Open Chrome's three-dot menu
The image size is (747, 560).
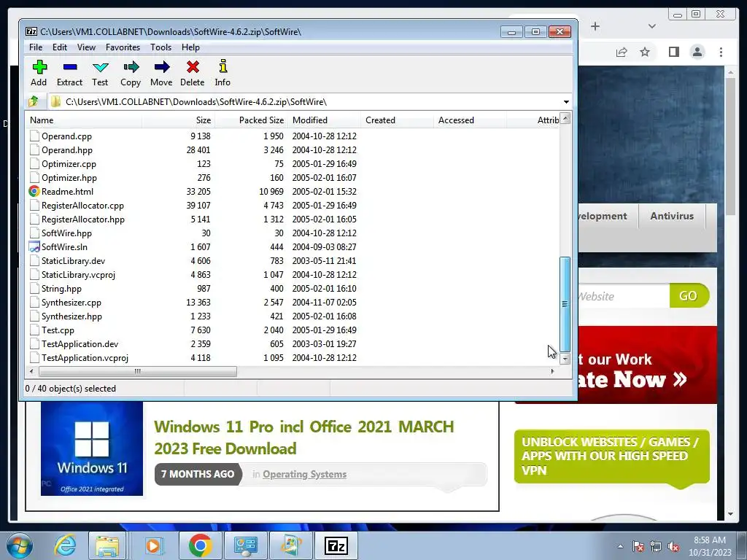pyautogui.click(x=721, y=52)
